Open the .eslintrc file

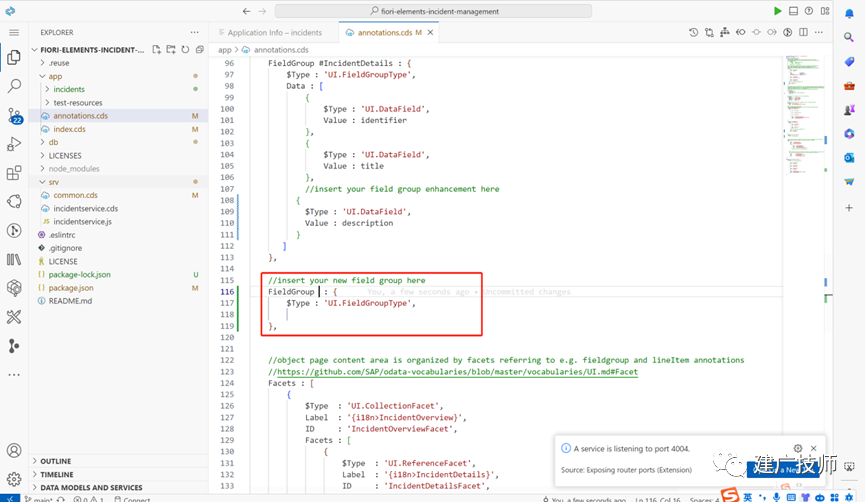coord(62,235)
